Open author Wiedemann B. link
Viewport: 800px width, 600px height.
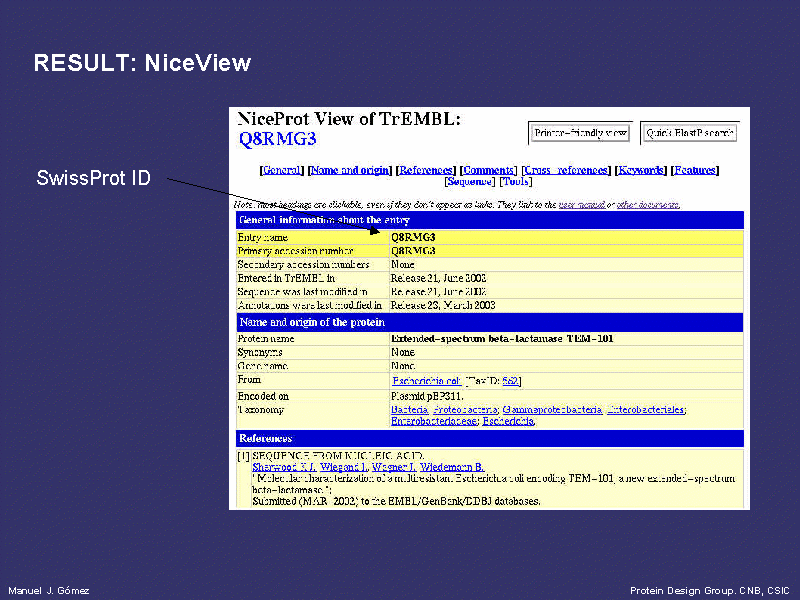[x=452, y=467]
